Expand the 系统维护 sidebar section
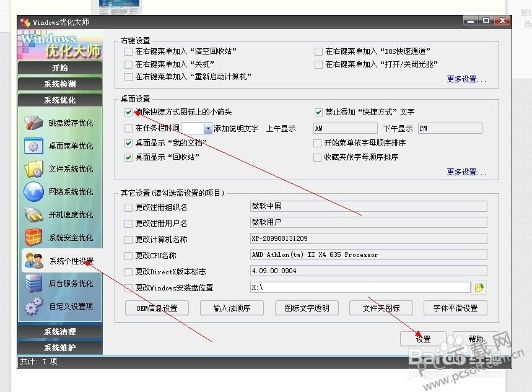Image resolution: width=532 pixels, height=392 pixels. [60, 348]
